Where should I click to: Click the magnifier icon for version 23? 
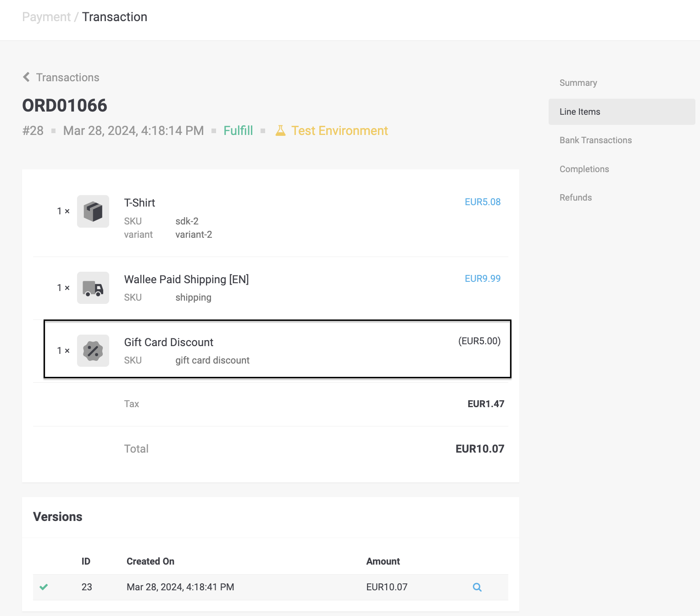coord(477,587)
